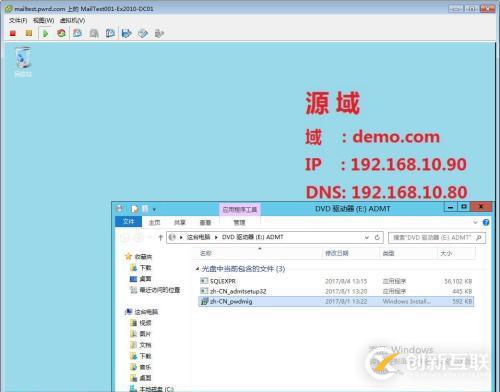The height and width of the screenshot is (392, 500).
Task: Click the yellow suspend toolbar icon
Action: click(x=29, y=33)
